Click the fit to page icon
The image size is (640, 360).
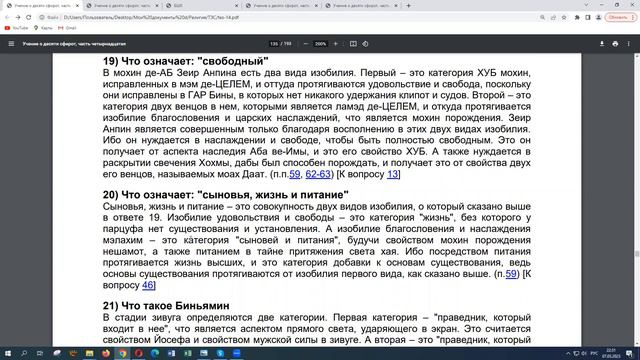pyautogui.click(x=353, y=44)
